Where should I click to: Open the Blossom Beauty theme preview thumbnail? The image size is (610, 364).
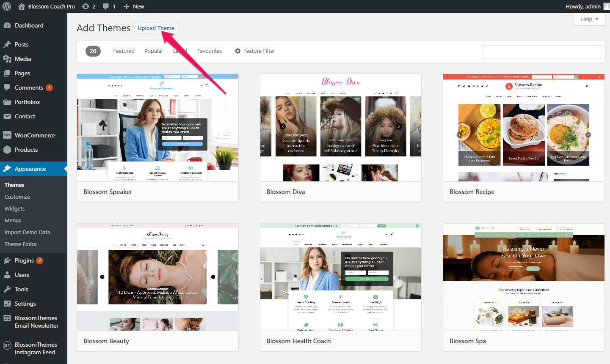157,277
